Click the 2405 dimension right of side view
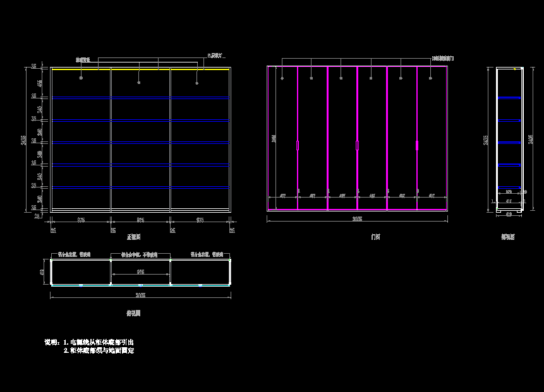Screen dimensions: 544x392 tap(531, 139)
